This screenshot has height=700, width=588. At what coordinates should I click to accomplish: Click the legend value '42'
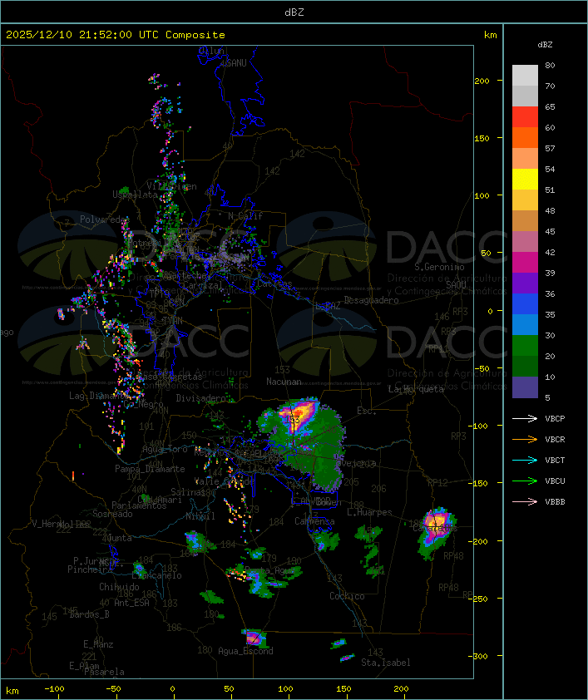point(550,252)
